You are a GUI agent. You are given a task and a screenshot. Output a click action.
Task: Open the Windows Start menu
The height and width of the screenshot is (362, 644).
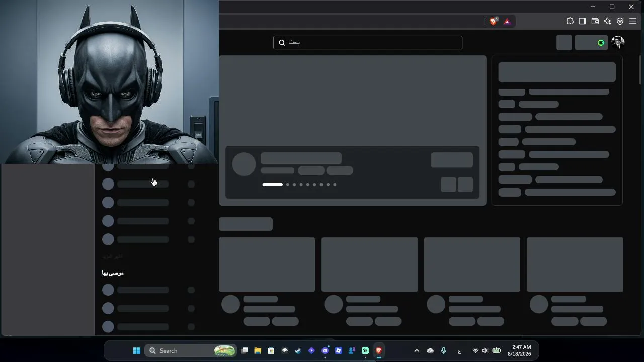pyautogui.click(x=136, y=350)
